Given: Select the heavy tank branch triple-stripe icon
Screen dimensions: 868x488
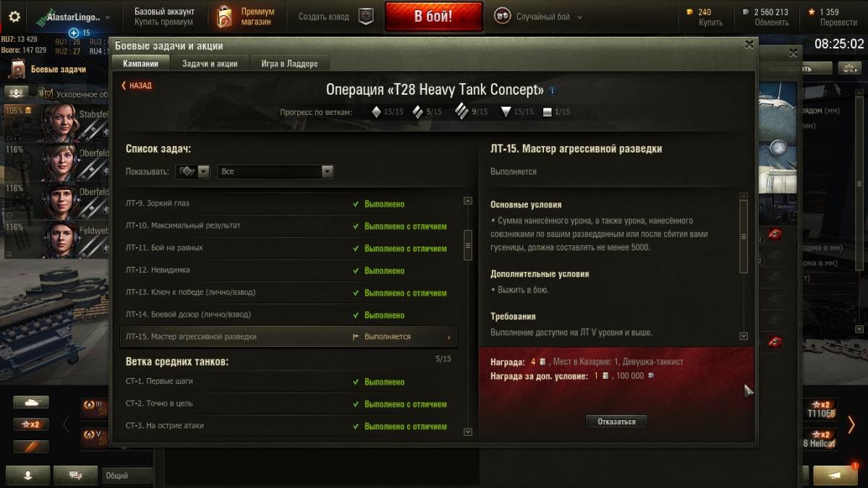Looking at the screenshot, I should point(461,111).
